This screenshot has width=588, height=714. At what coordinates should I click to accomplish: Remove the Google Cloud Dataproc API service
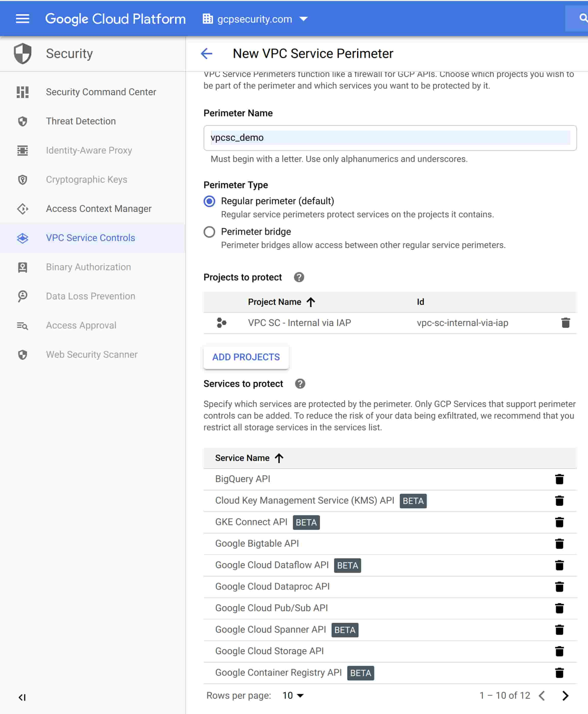(559, 586)
